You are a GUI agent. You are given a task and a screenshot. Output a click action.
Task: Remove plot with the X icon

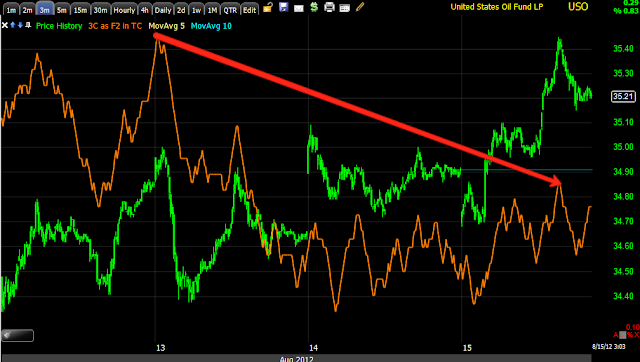click(4, 25)
